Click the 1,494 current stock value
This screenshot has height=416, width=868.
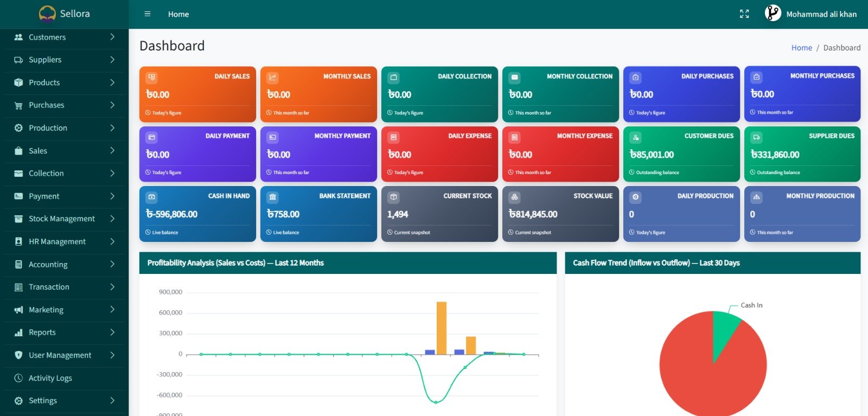[398, 214]
